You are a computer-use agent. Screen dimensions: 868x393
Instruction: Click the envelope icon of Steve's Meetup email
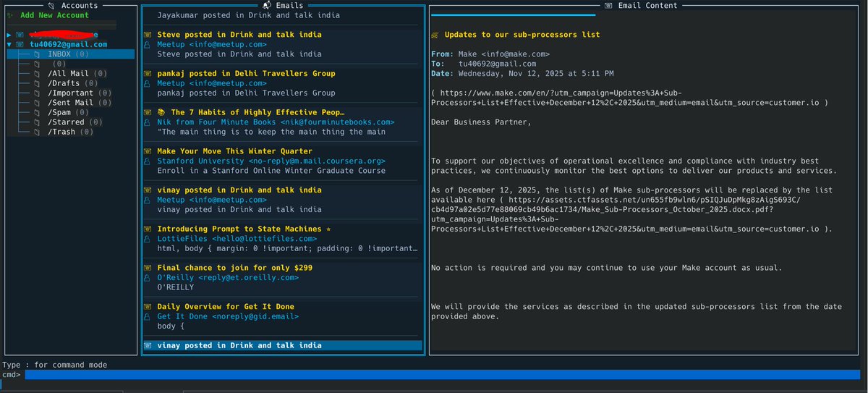(x=148, y=35)
